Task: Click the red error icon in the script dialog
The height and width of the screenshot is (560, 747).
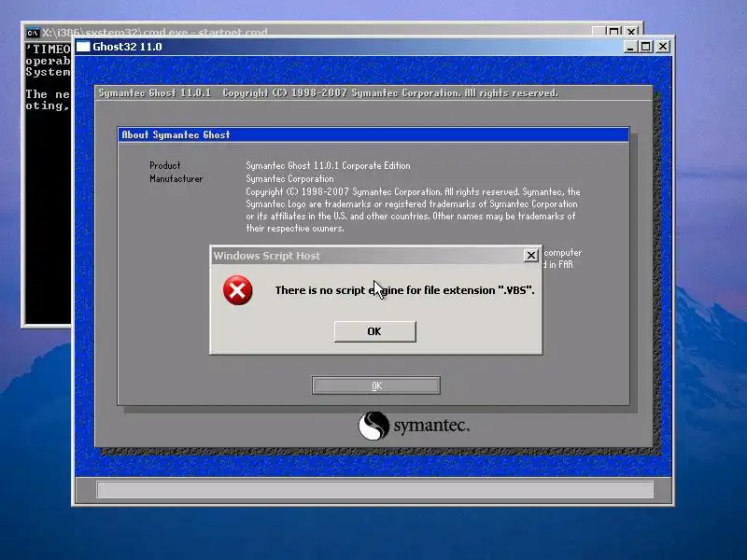Action: click(238, 290)
